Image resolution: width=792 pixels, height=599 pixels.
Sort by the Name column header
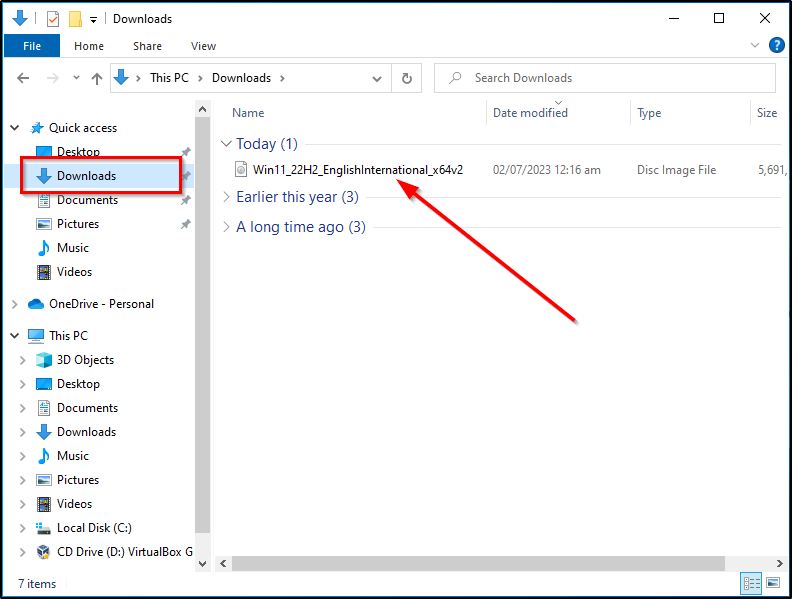pos(248,113)
